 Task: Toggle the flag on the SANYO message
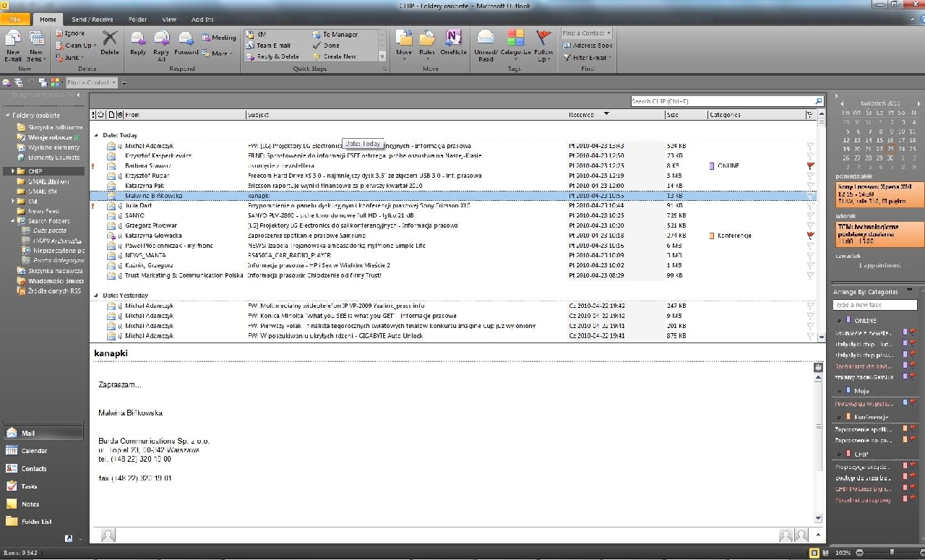810,215
